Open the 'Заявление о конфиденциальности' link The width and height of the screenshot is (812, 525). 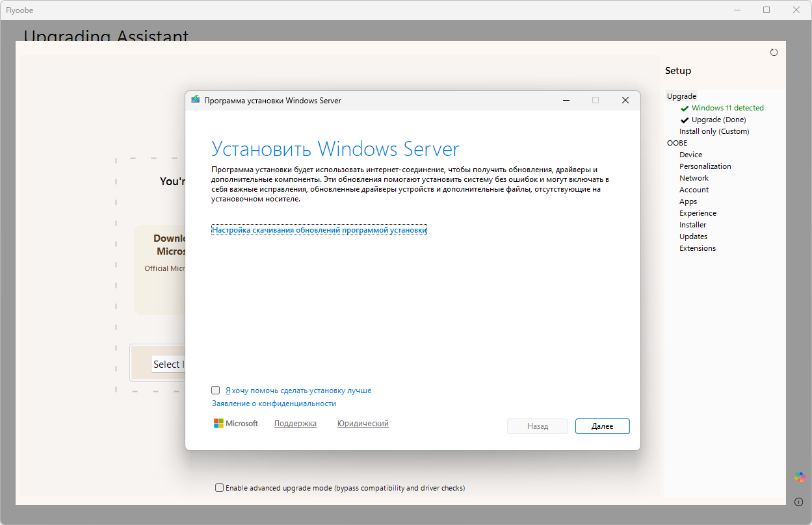[x=274, y=403]
